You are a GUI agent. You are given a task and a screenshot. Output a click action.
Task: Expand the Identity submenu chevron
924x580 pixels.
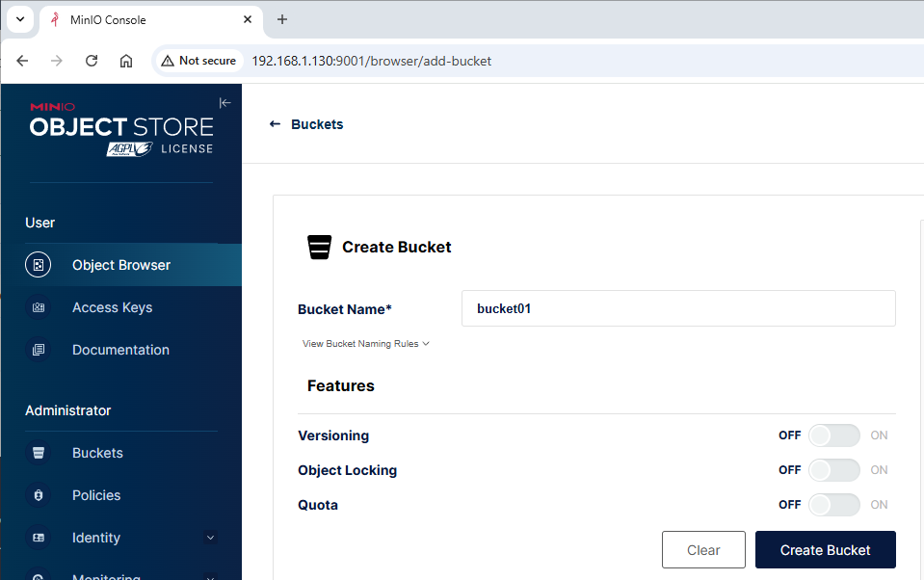click(210, 538)
